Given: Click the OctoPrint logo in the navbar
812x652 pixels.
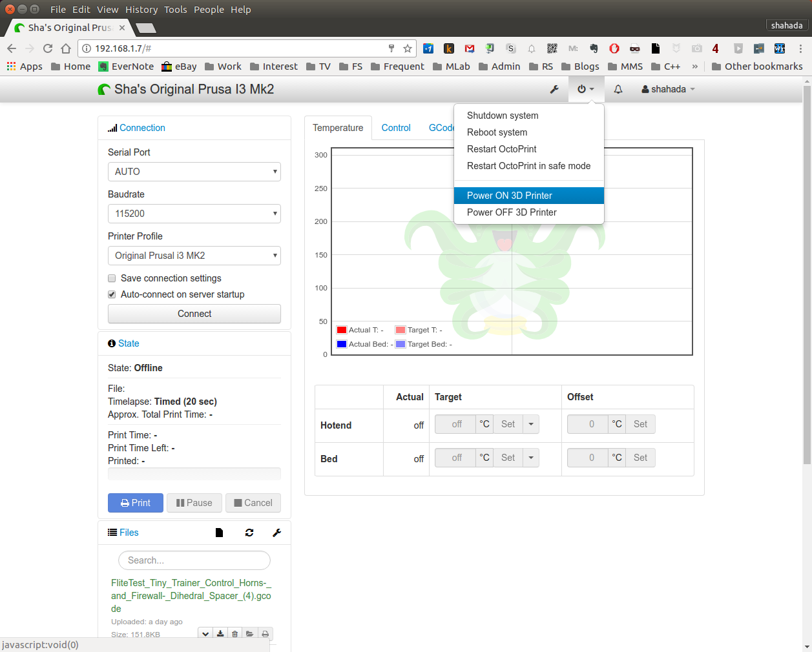Looking at the screenshot, I should [104, 89].
